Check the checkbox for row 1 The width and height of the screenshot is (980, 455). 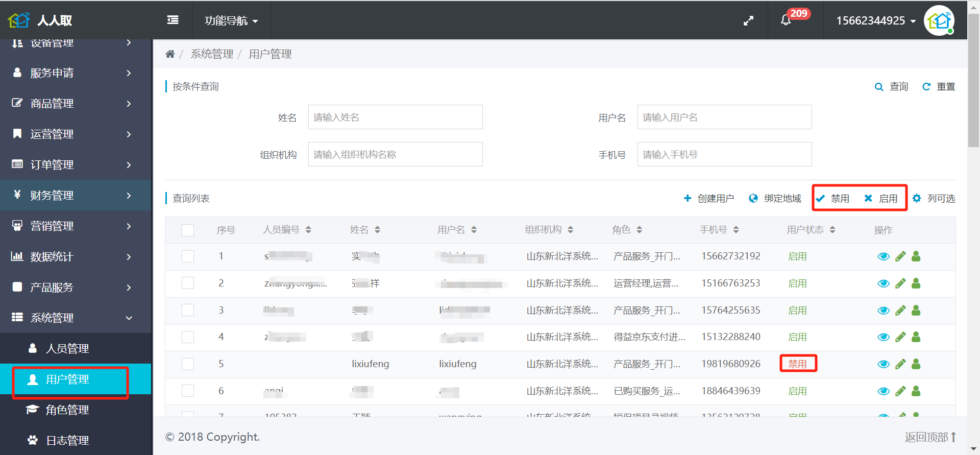(x=188, y=256)
